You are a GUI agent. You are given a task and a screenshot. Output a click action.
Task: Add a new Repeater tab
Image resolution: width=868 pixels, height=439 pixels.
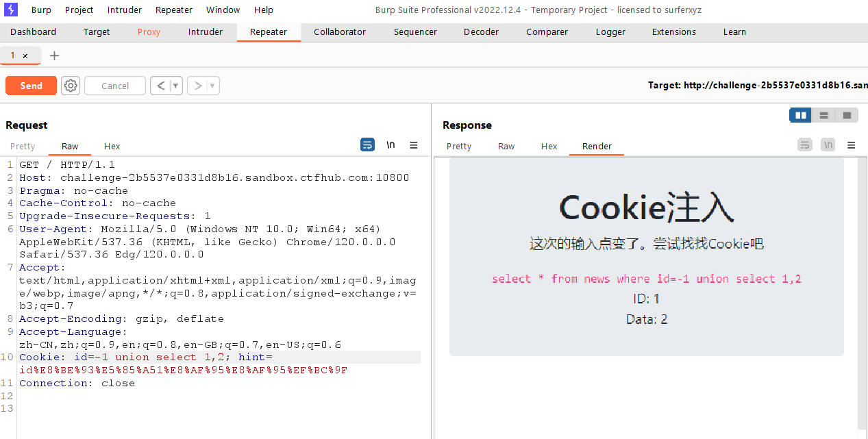point(55,55)
